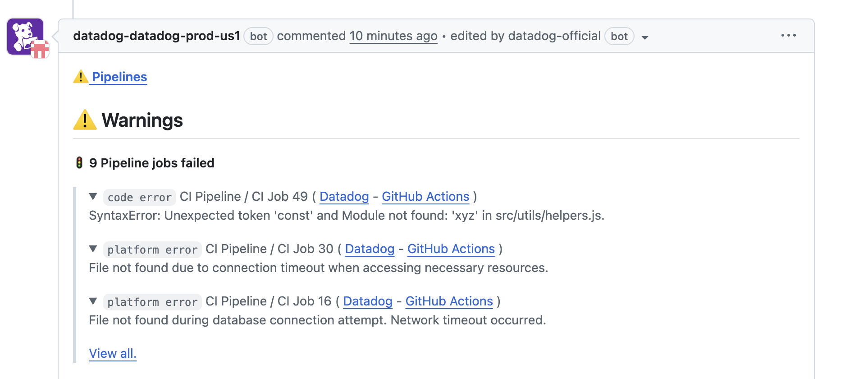
Task: Open the Pipelines link
Action: coord(119,77)
